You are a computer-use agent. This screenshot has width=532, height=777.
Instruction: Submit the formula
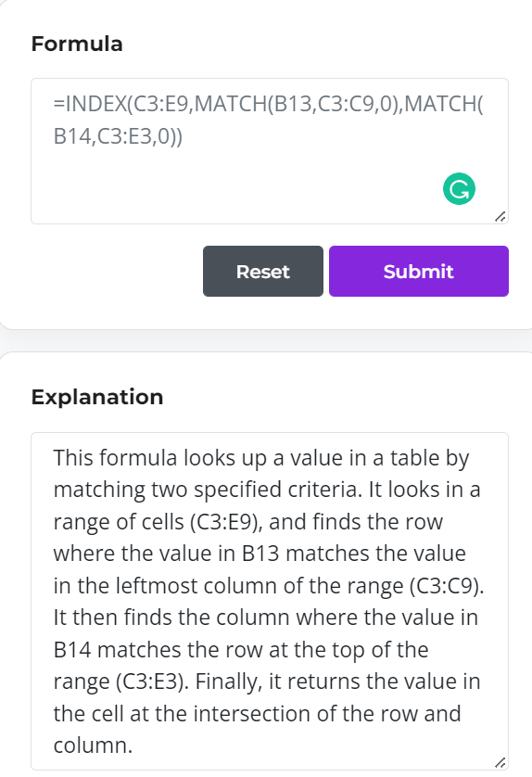pyautogui.click(x=419, y=271)
